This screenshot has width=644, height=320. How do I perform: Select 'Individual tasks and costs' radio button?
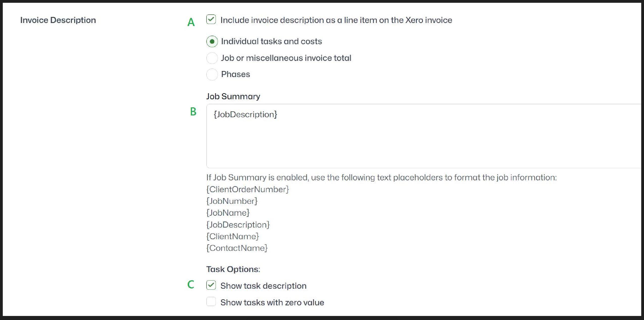tap(210, 41)
